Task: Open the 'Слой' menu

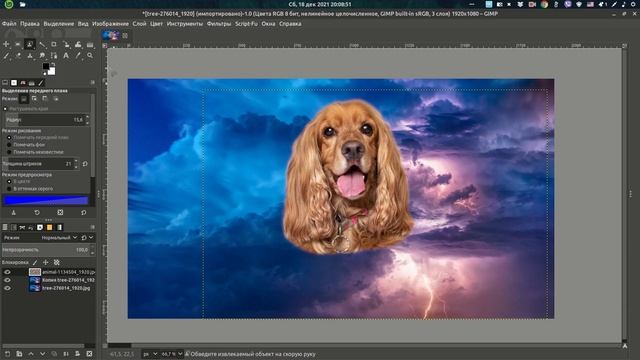Action: pyautogui.click(x=139, y=24)
